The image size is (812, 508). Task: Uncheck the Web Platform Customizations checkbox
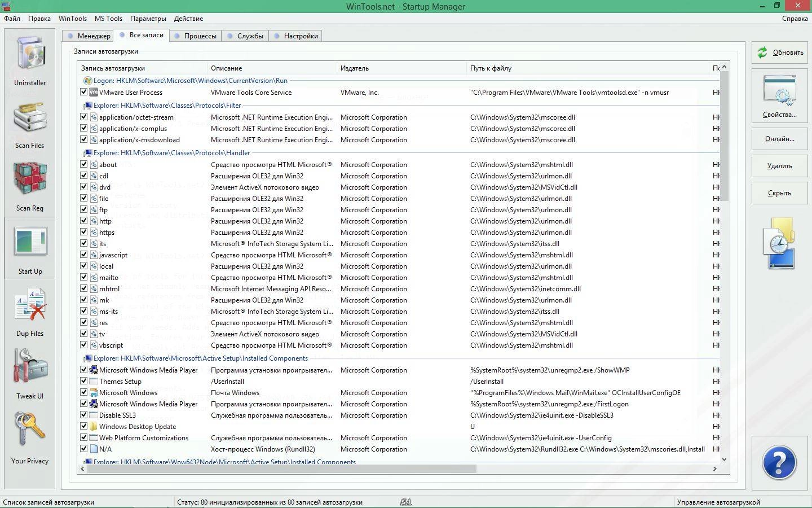[x=84, y=437]
